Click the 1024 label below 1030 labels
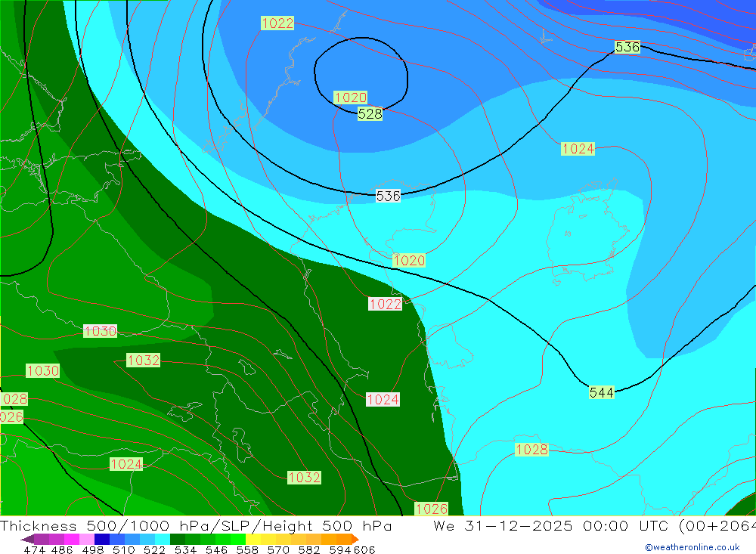The height and width of the screenshot is (554, 756). click(x=126, y=464)
